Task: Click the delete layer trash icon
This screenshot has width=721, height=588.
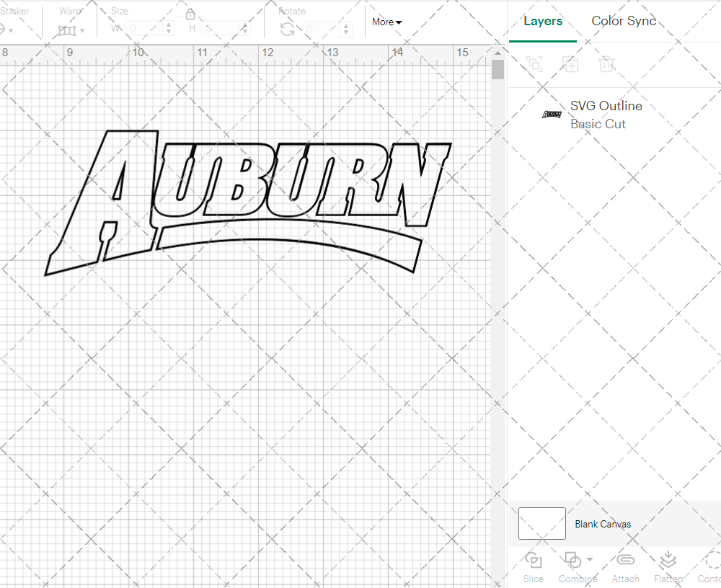Action: coord(606,64)
